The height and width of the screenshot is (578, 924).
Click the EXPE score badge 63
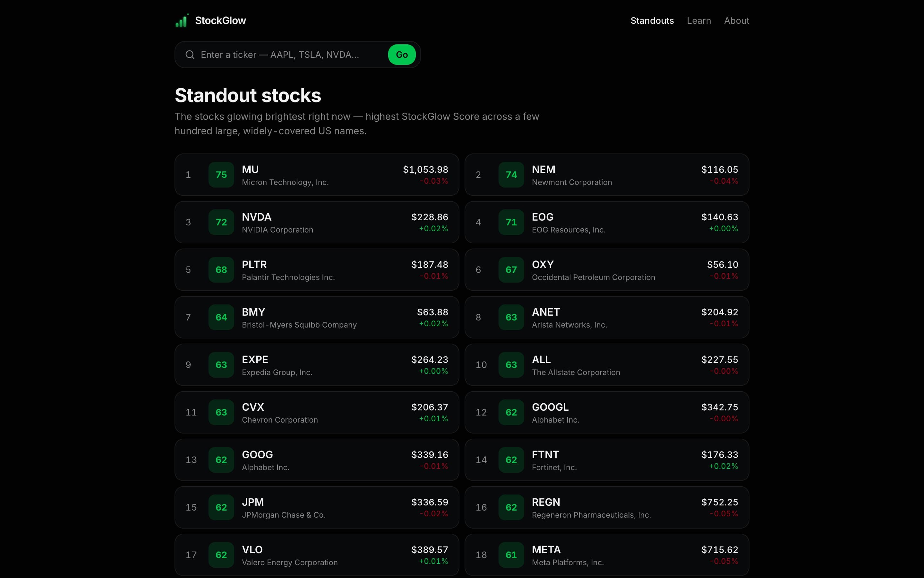click(221, 365)
